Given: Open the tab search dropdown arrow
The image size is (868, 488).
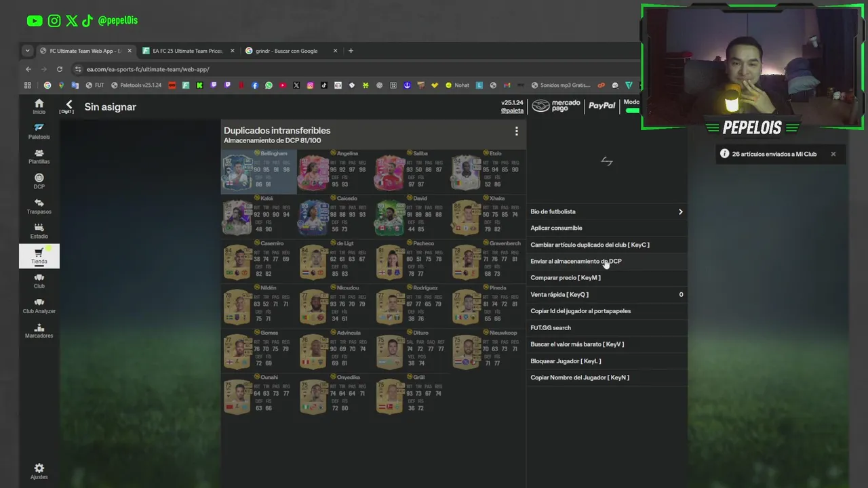Looking at the screenshot, I should [27, 51].
